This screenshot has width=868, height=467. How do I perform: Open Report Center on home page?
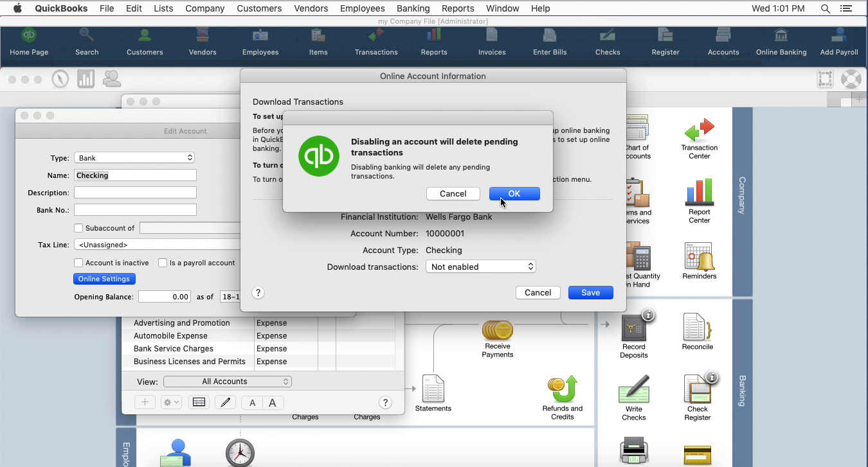[x=700, y=201]
